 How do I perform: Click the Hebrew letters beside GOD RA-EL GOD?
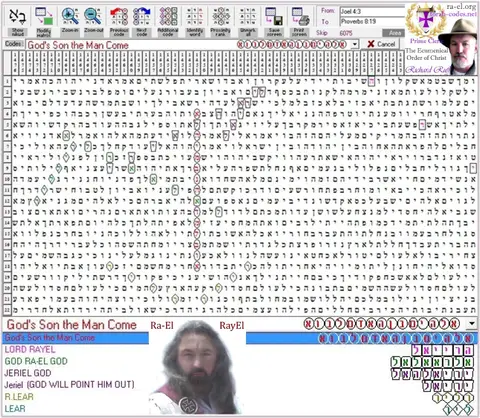pyautogui.click(x=432, y=362)
